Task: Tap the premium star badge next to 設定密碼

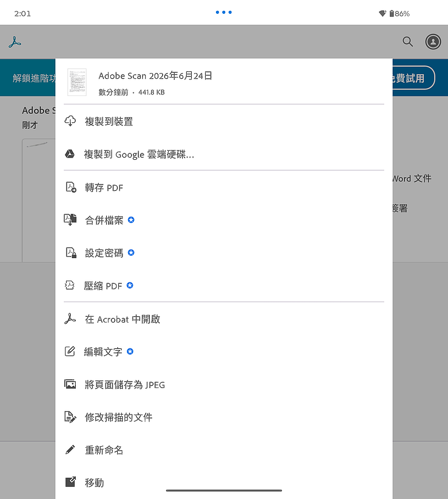Action: [x=131, y=253]
